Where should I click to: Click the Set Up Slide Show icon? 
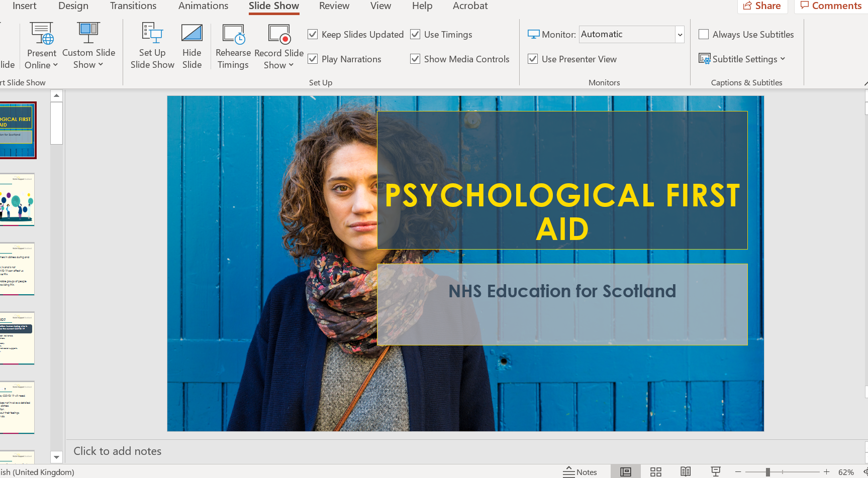pyautogui.click(x=152, y=33)
